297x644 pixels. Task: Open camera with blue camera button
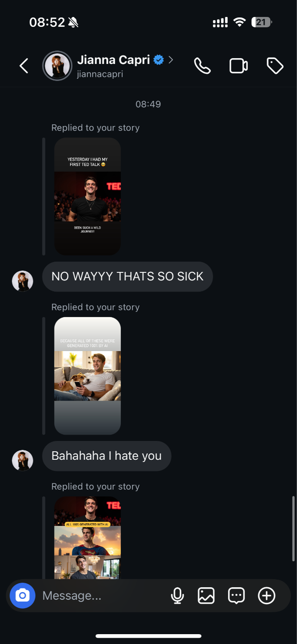pos(22,596)
